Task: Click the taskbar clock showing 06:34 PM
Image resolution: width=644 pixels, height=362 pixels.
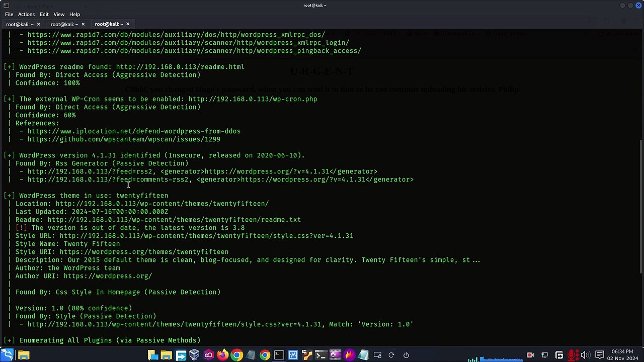Action: [x=622, y=351]
